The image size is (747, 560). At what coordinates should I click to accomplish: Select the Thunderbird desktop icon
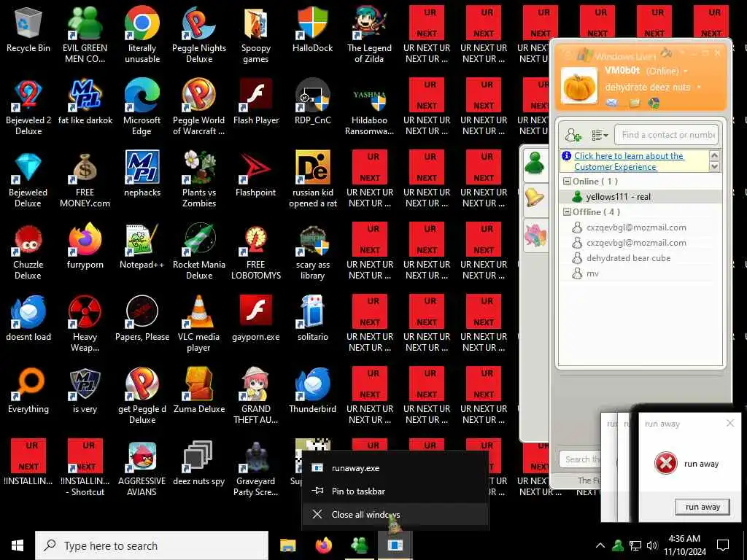(x=312, y=391)
